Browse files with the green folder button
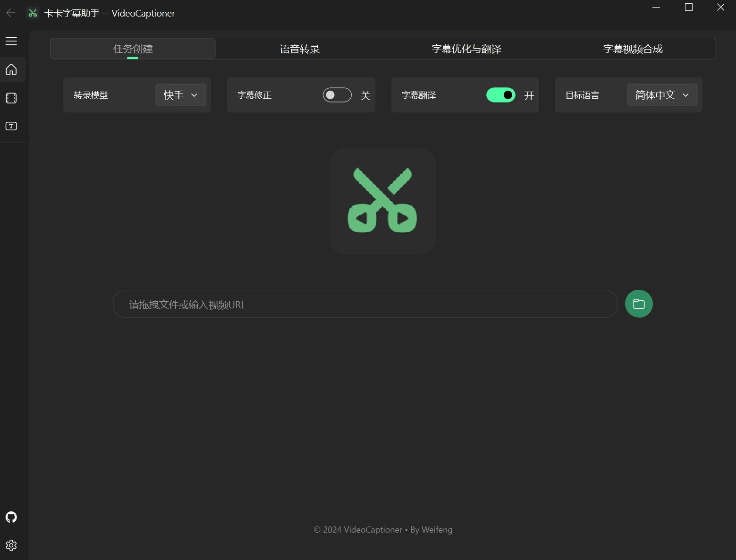The image size is (736, 560). (x=639, y=304)
